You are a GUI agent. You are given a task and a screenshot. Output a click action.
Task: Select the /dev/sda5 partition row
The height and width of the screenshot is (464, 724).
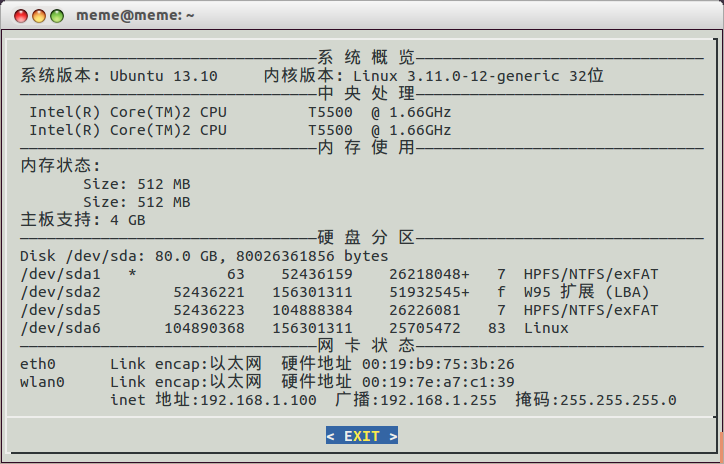point(339,310)
